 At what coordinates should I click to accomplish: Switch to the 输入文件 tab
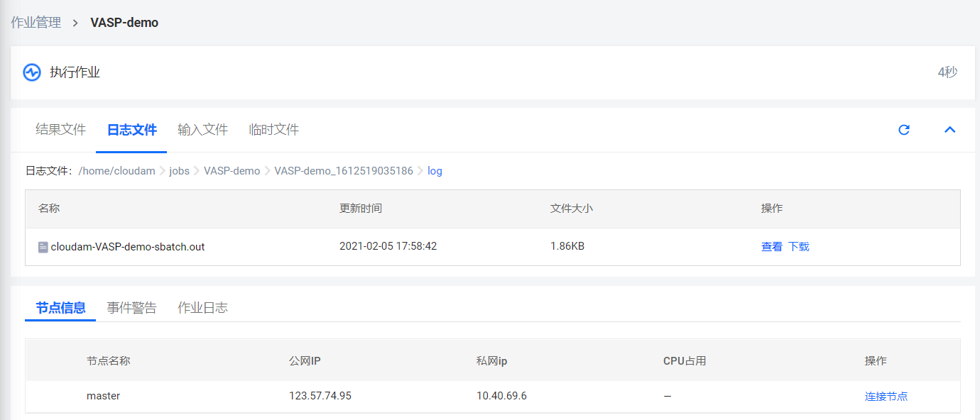click(202, 130)
